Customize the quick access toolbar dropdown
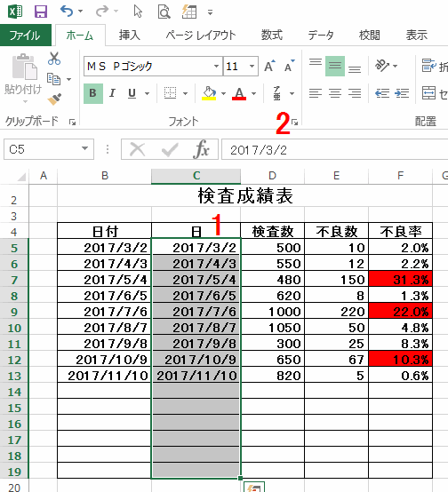The image size is (448, 492). pyautogui.click(x=210, y=12)
